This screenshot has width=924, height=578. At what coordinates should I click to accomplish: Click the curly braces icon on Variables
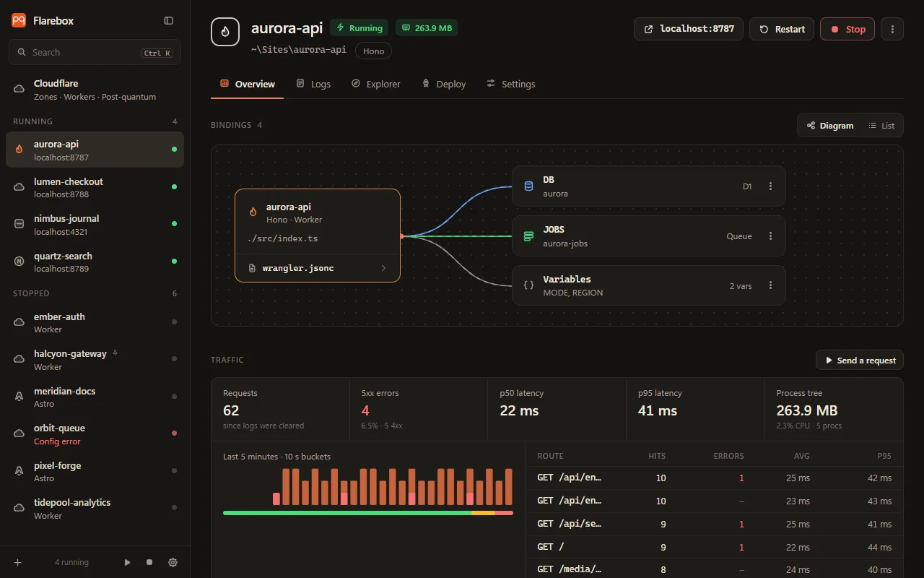click(528, 285)
